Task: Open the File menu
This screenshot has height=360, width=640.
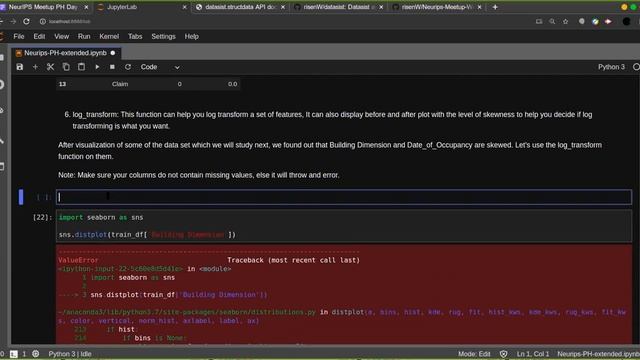Action: click(19, 36)
